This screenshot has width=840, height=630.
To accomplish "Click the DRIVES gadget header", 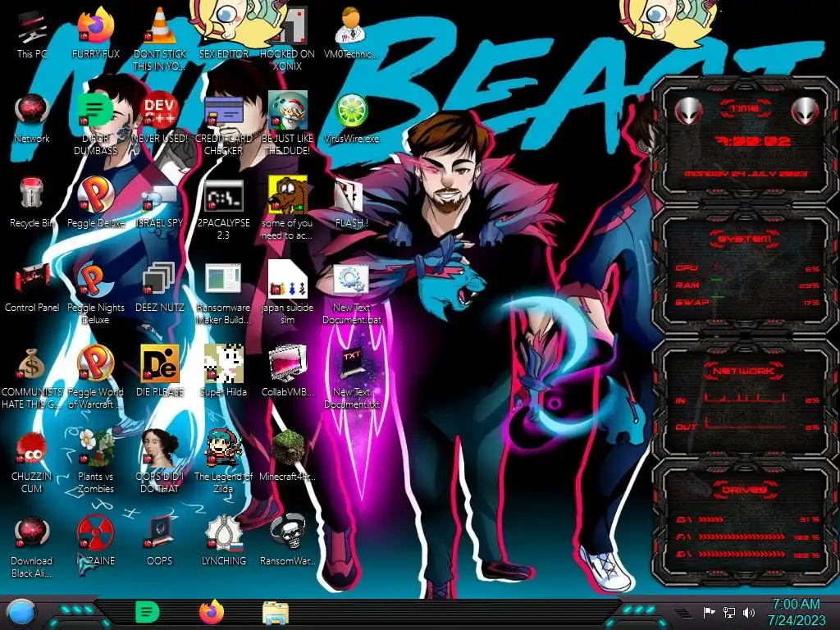I will pos(744,490).
